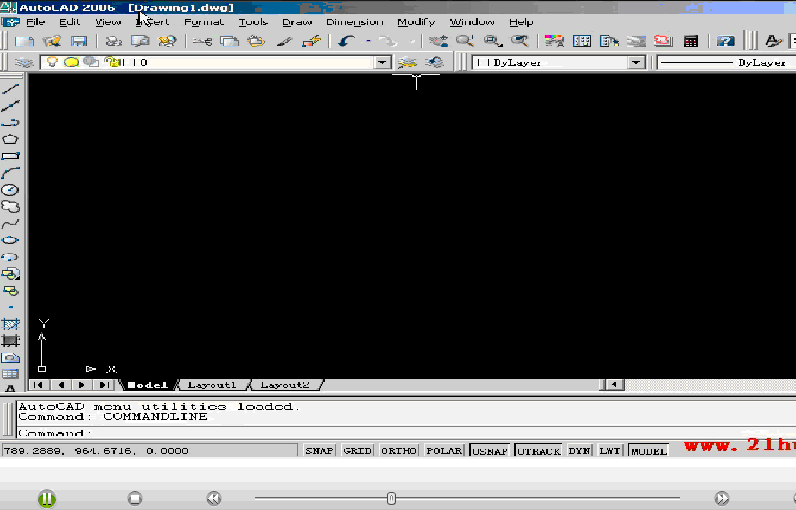
Task: Click the Pan Realtime icon
Action: pyautogui.click(x=439, y=42)
